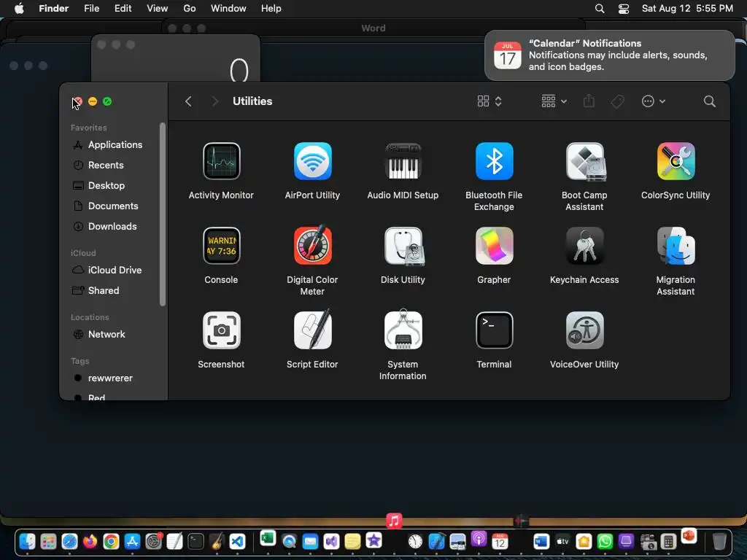The image size is (747, 560).
Task: Open the Help menu
Action: [x=271, y=9]
